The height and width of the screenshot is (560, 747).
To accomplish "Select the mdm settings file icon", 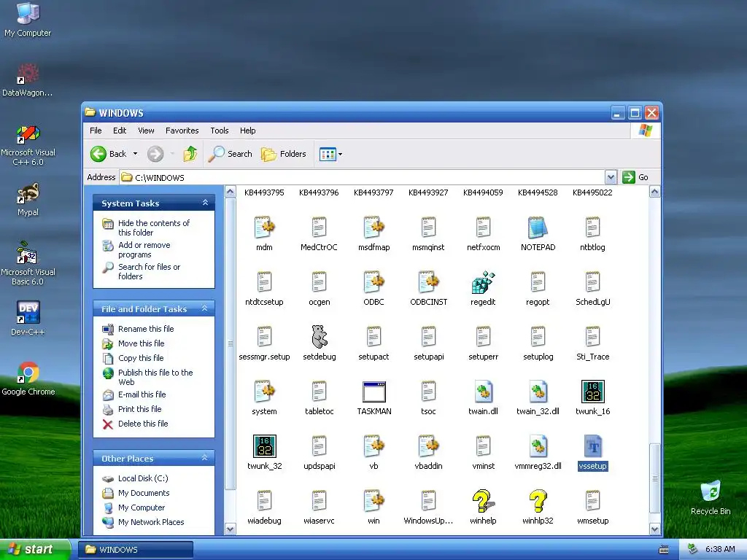I will pos(264,227).
